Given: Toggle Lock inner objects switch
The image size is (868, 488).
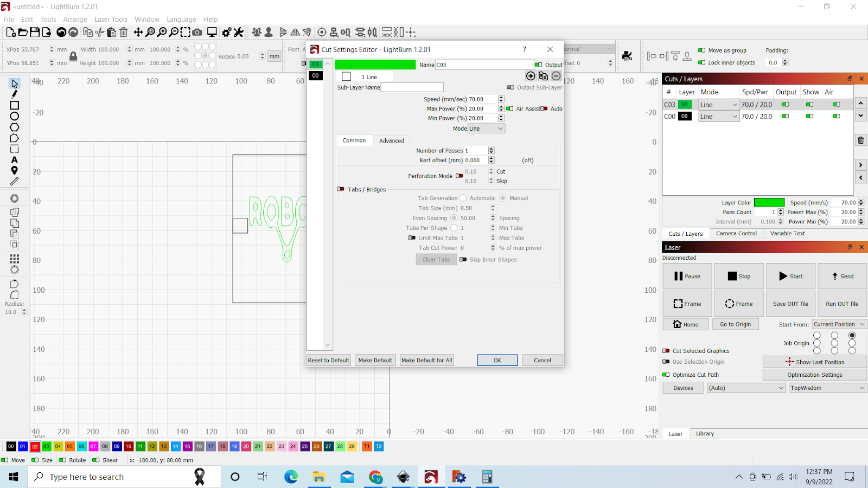Looking at the screenshot, I should pyautogui.click(x=701, y=62).
